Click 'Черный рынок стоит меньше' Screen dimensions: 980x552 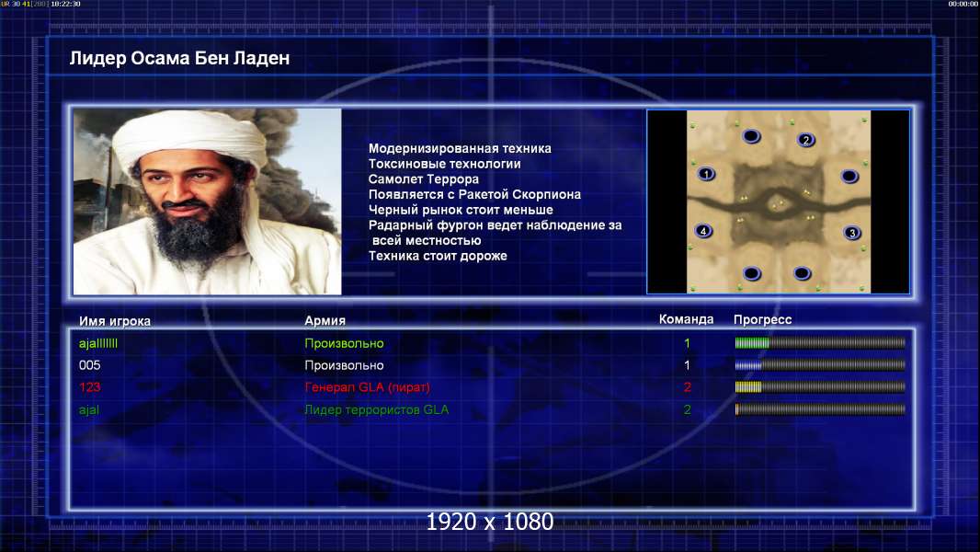point(461,210)
